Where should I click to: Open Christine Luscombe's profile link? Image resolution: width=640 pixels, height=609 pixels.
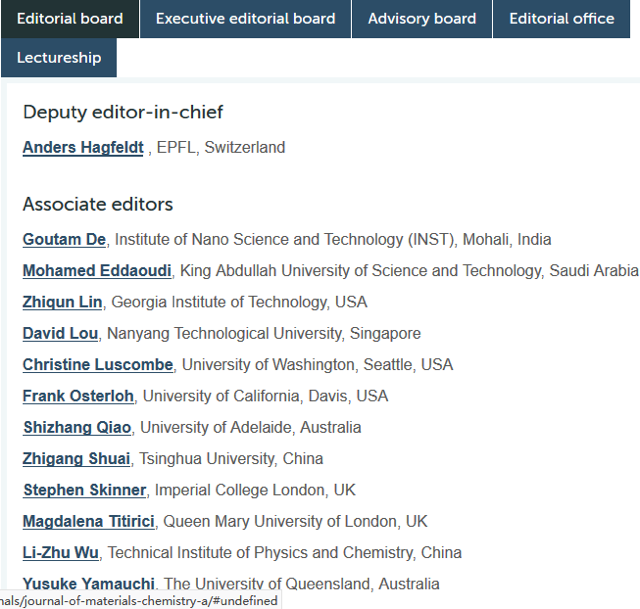pos(98,365)
